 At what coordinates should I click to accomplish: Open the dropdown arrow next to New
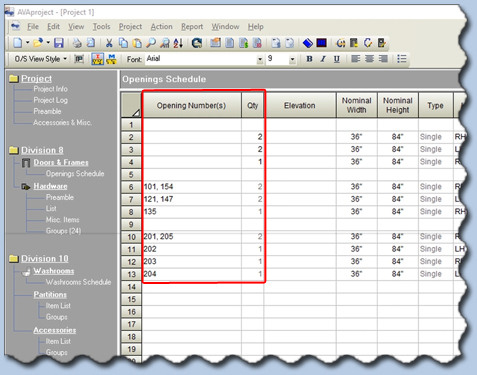tap(27, 43)
